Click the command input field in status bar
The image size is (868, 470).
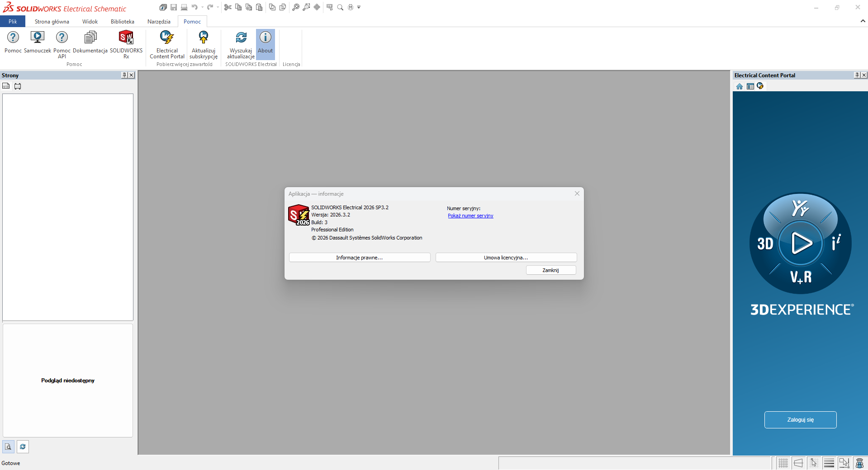tap(635, 463)
